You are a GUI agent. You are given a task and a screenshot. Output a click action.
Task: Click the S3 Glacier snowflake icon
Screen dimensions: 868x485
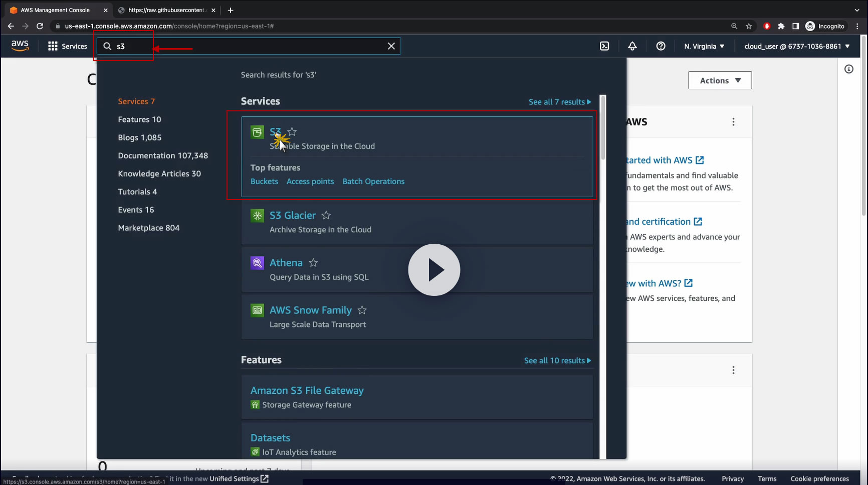coord(257,216)
